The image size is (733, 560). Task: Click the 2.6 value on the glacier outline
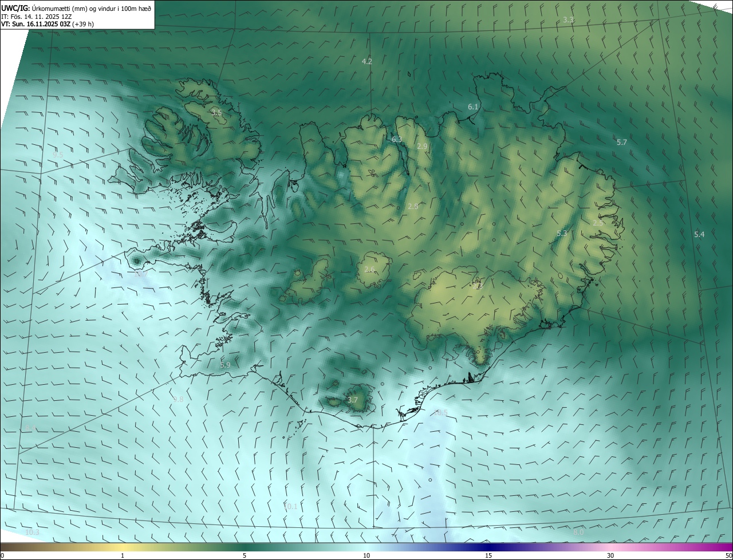pos(369,269)
